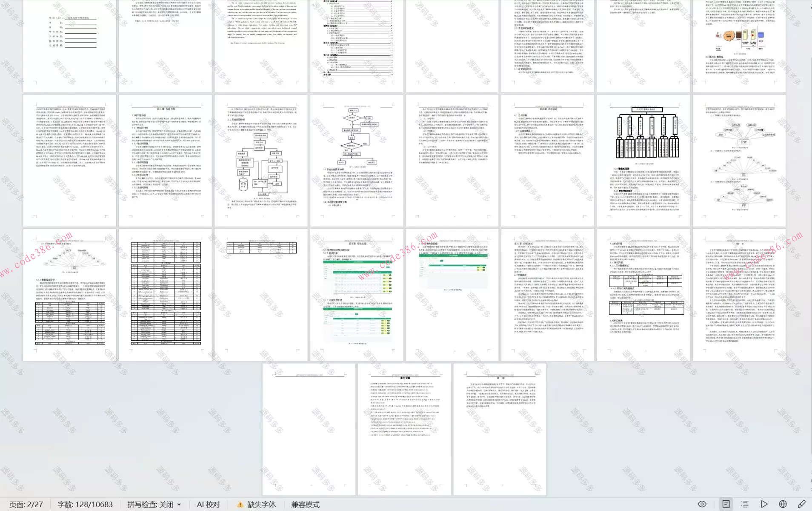The width and height of the screenshot is (812, 511).
Task: Select the page with diamond decision flowchart
Action: pyautogui.click(x=357, y=161)
